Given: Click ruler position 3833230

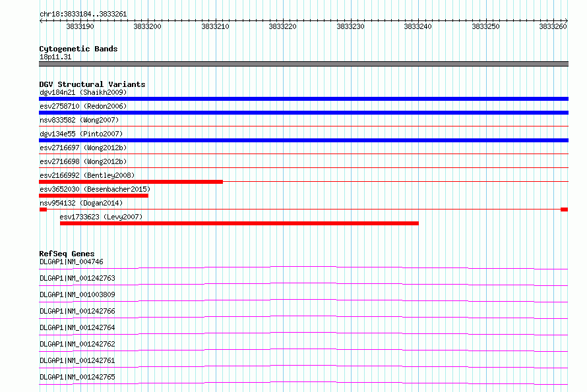Looking at the screenshot, I should click(x=350, y=26).
